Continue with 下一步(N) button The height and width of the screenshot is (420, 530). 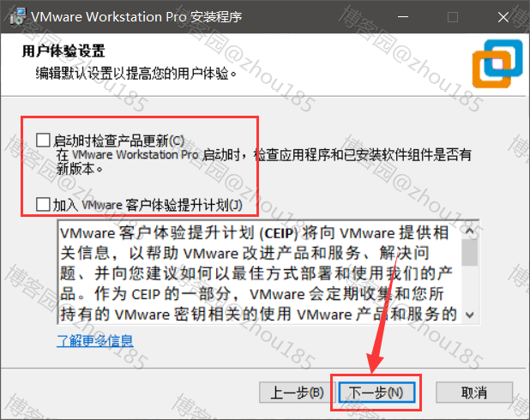376,393
